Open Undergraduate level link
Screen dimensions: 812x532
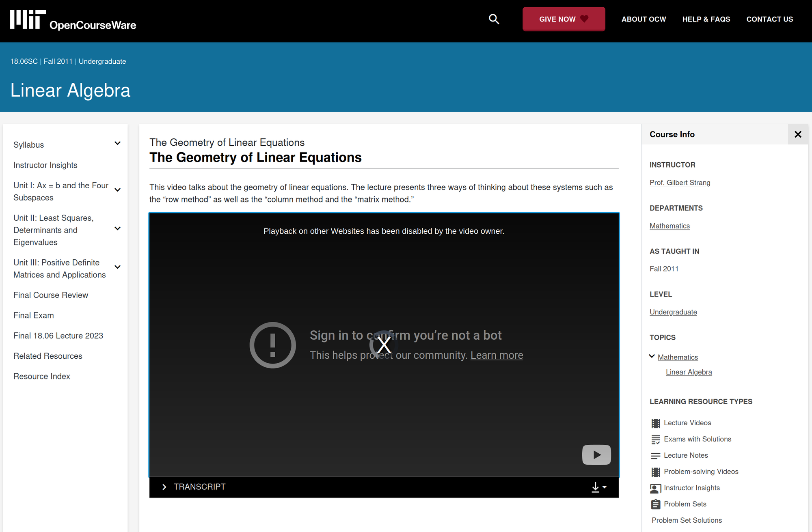click(673, 312)
